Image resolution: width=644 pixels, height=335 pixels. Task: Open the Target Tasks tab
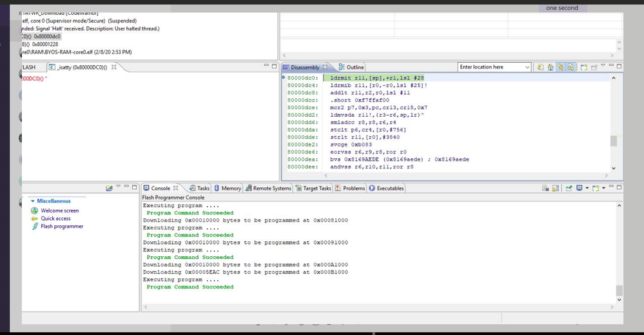coord(313,188)
